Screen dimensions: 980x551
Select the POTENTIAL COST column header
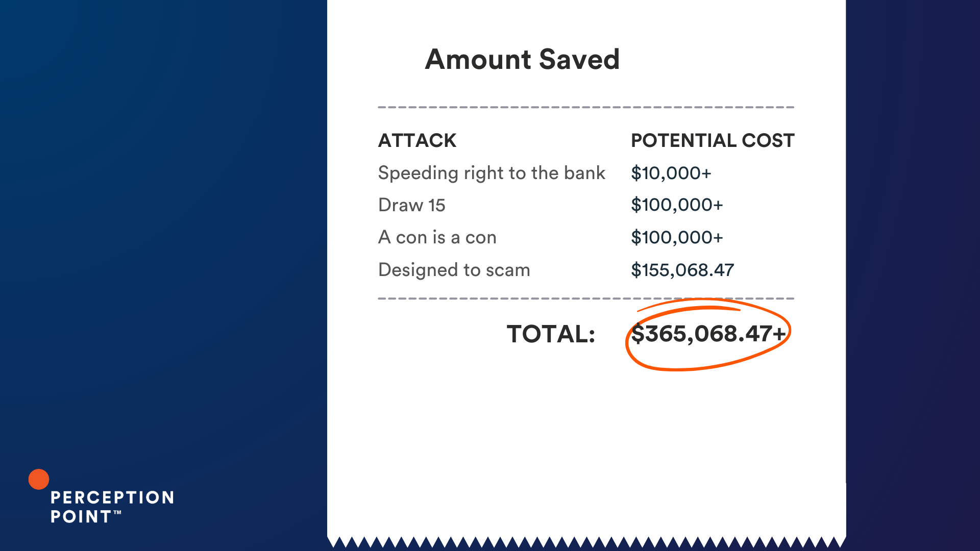[713, 140]
